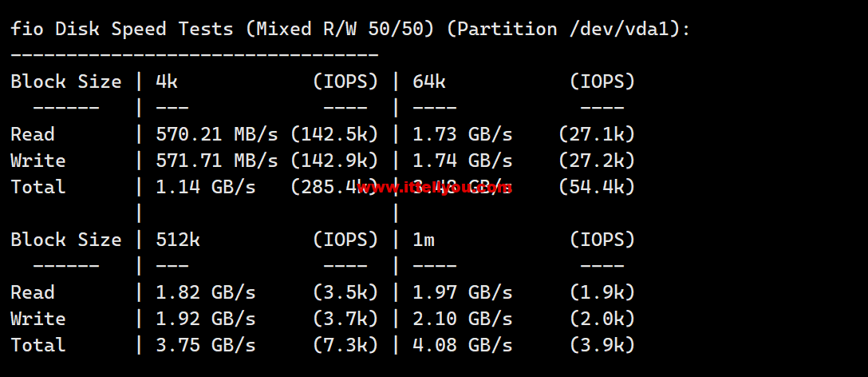
Task: Click the fio Disk Speed Tests heading
Action: [350, 29]
